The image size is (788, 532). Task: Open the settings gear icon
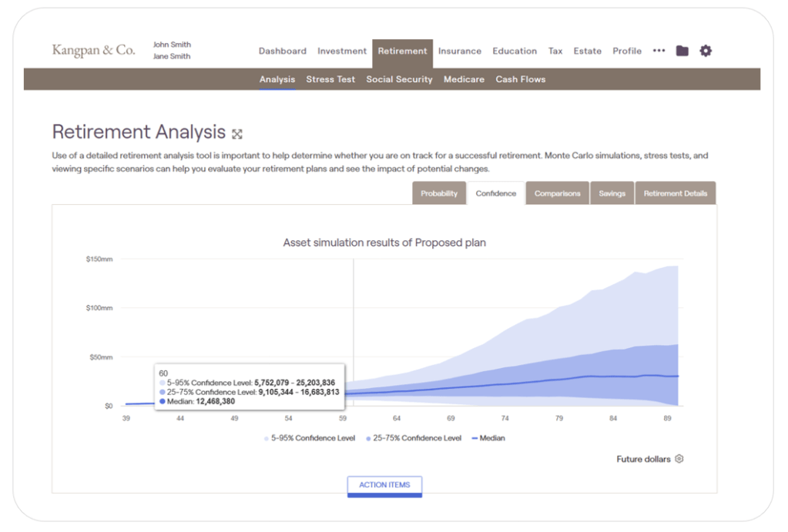(x=706, y=51)
